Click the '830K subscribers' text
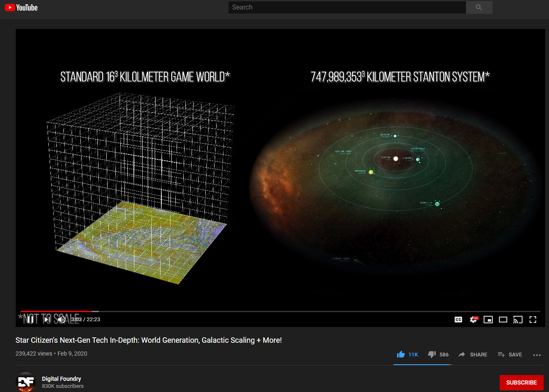This screenshot has width=549, height=392. click(62, 386)
